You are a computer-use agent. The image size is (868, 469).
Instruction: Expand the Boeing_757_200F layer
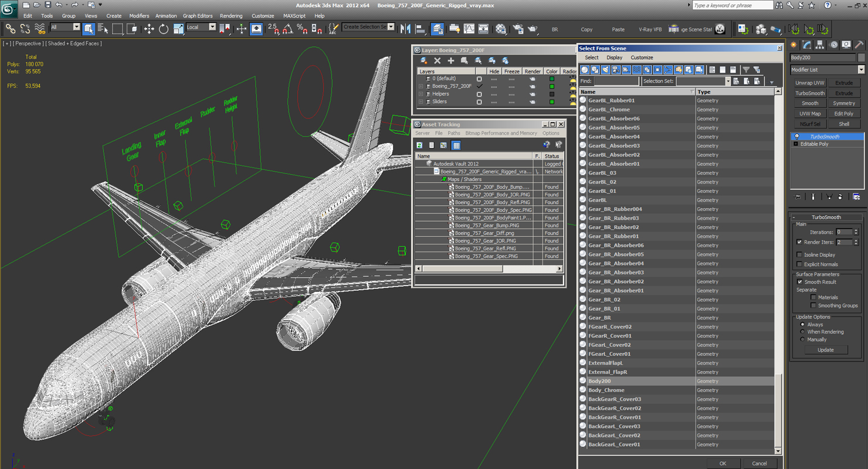pyautogui.click(x=421, y=86)
